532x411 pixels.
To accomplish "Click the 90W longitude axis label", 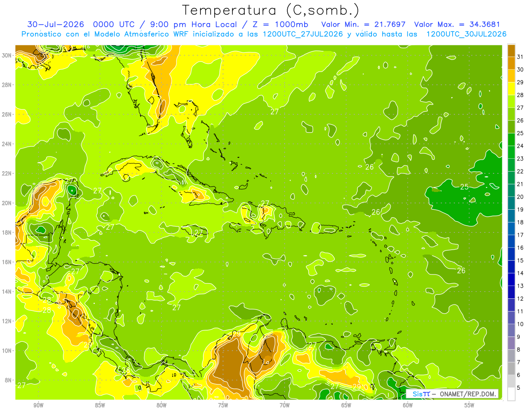I will (x=38, y=405).
